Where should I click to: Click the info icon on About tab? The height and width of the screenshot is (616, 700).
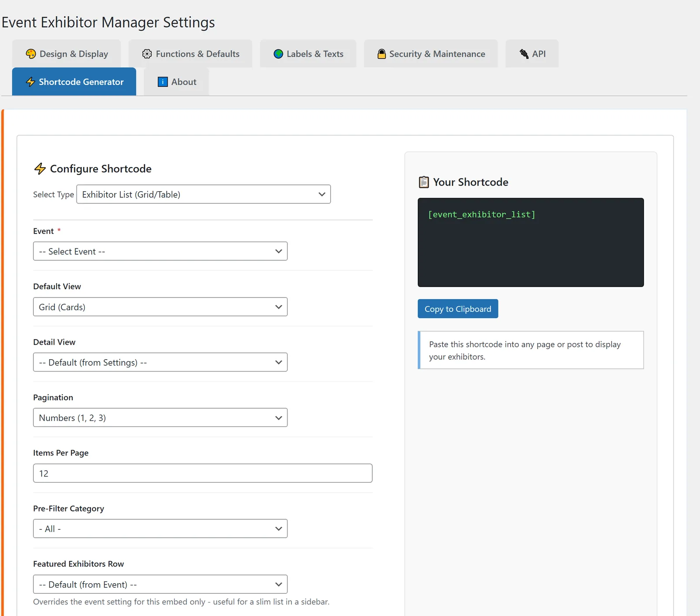tap(163, 82)
